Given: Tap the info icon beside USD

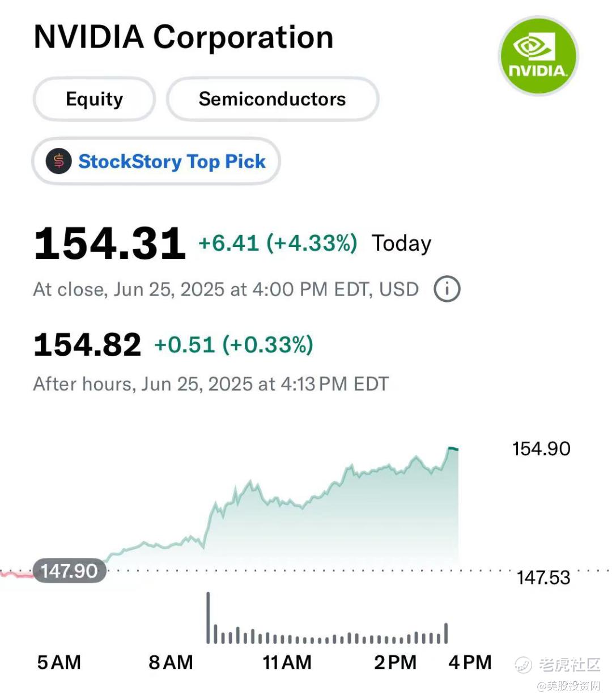Looking at the screenshot, I should point(447,289).
